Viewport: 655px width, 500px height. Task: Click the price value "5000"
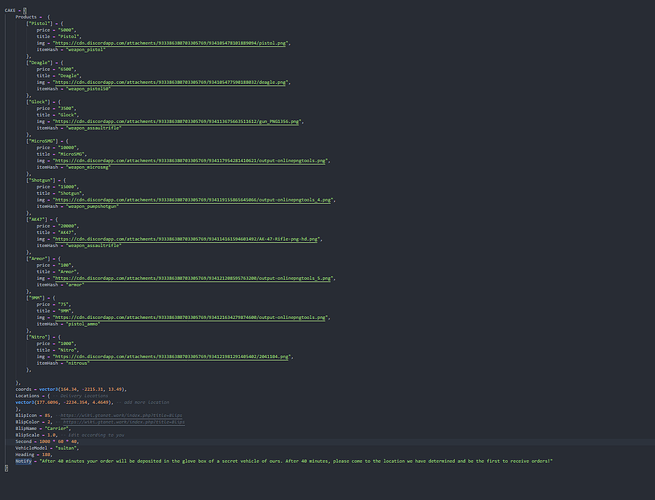pos(66,30)
